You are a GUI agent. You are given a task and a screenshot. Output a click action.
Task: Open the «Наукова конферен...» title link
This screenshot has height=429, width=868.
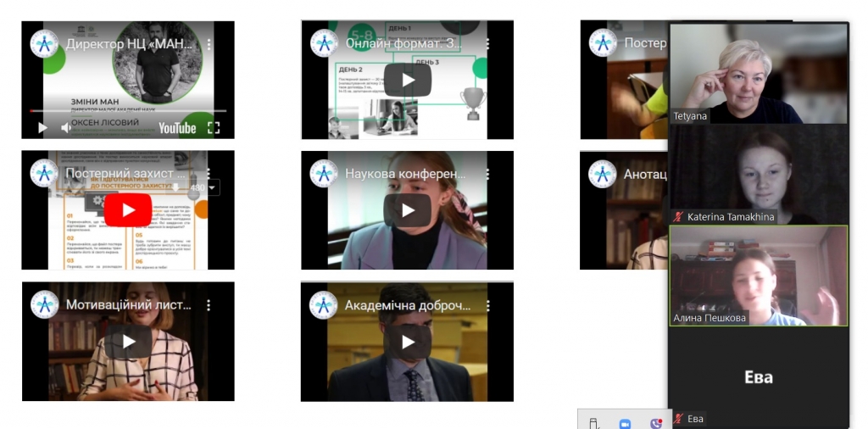click(406, 174)
